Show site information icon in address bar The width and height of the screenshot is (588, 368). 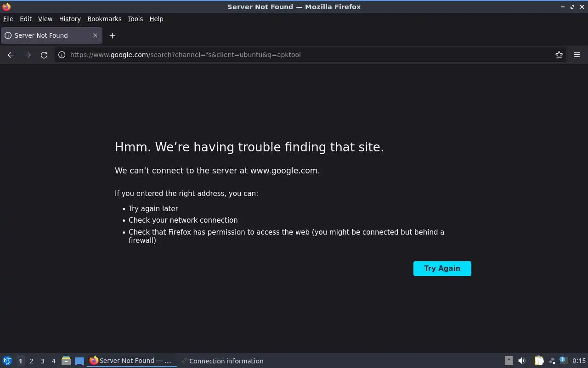click(62, 55)
